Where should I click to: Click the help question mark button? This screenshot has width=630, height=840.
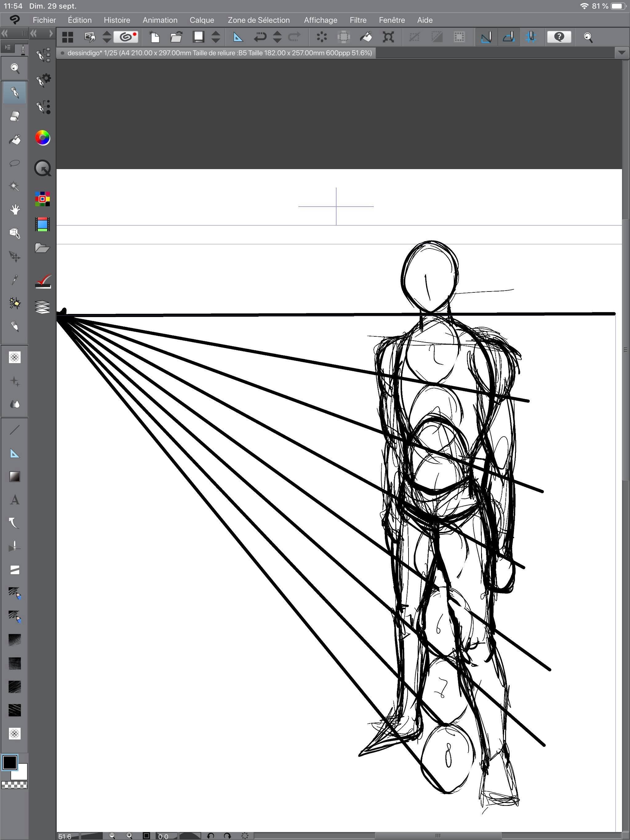559,37
